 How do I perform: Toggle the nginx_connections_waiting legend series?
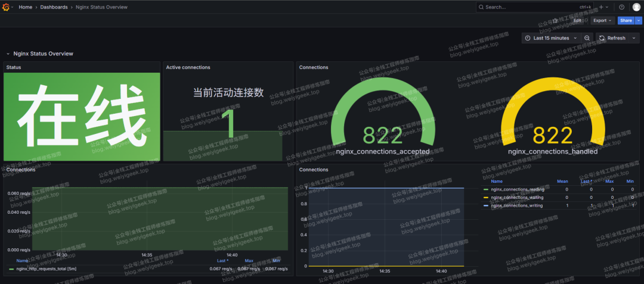516,198
